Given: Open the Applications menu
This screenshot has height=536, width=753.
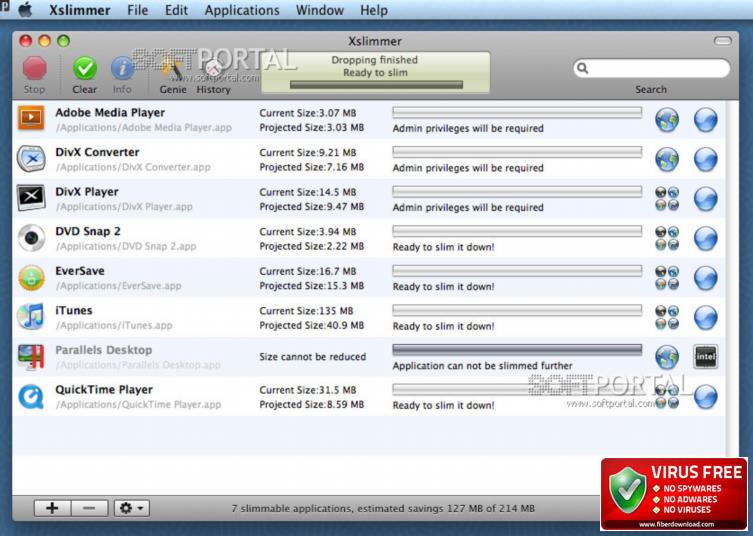Looking at the screenshot, I should [x=242, y=11].
